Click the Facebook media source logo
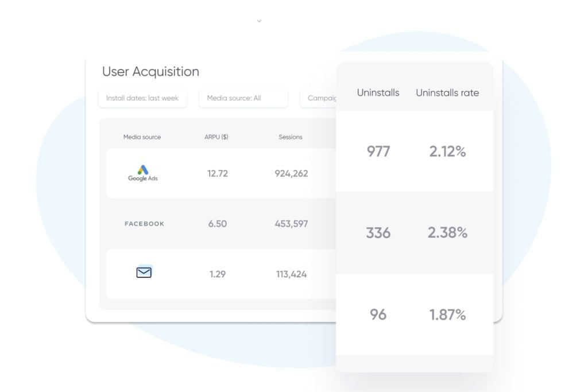Viewport: 588px width, 392px height. click(x=144, y=224)
